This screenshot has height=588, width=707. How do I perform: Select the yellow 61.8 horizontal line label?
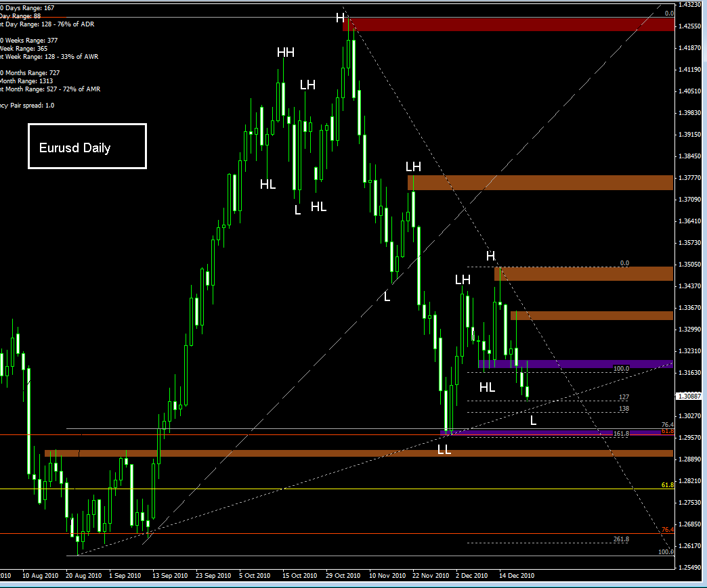tap(667, 485)
